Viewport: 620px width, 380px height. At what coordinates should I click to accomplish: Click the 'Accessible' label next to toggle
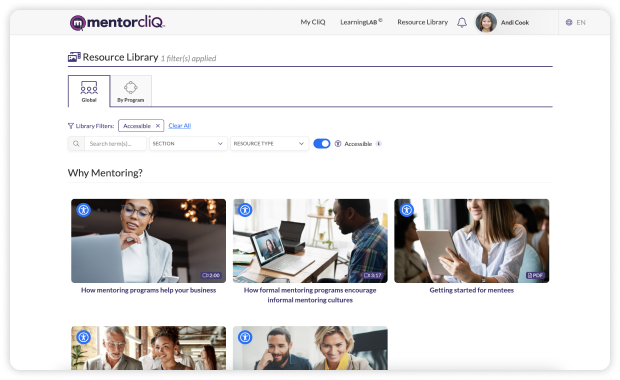(358, 144)
